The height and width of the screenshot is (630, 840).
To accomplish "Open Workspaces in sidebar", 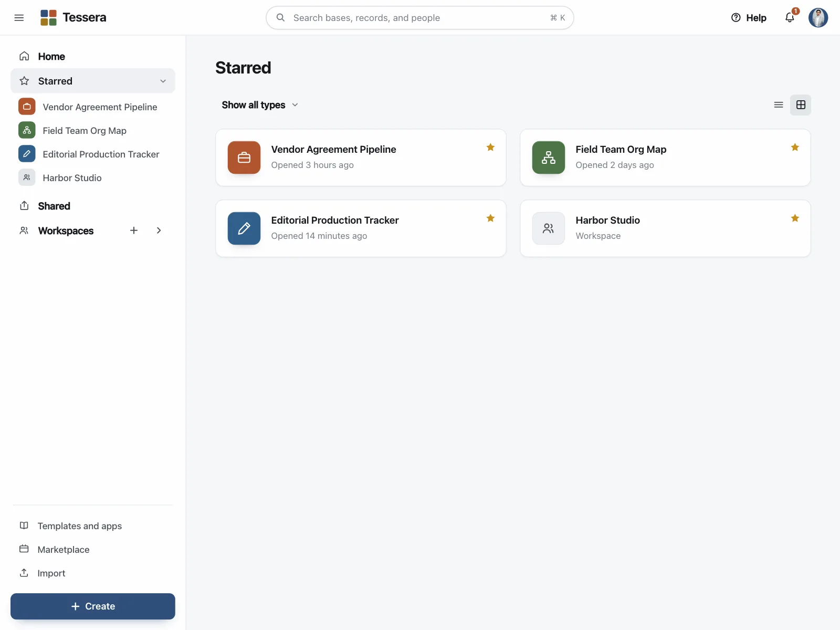I will (66, 230).
